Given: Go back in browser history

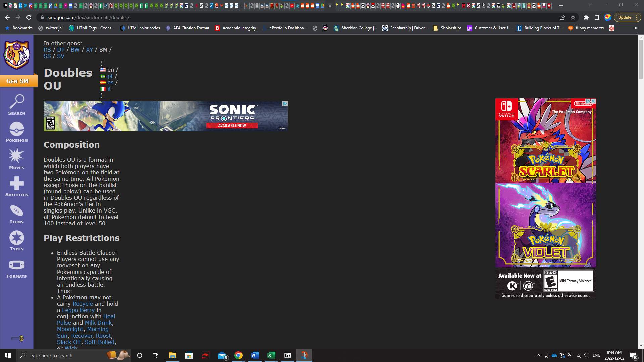Looking at the screenshot, I should pyautogui.click(x=7, y=17).
